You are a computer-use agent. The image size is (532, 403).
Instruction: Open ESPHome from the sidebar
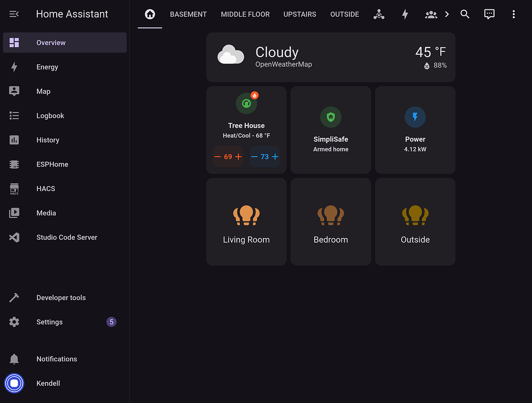coord(52,164)
